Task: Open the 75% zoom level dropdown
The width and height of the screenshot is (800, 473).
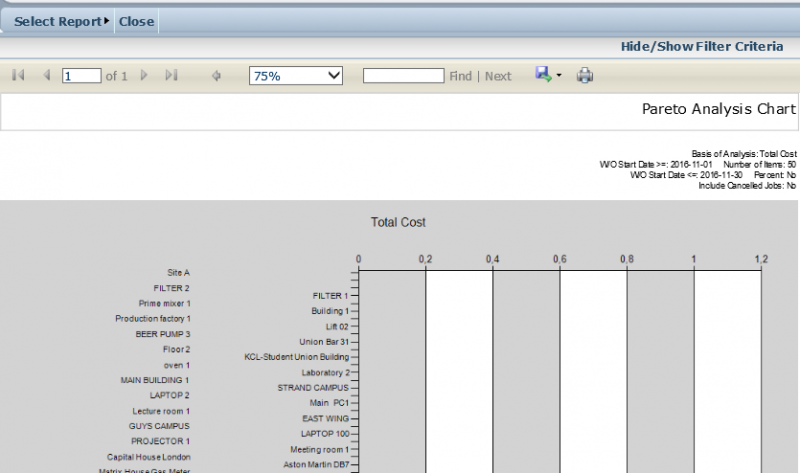Action: [x=295, y=75]
